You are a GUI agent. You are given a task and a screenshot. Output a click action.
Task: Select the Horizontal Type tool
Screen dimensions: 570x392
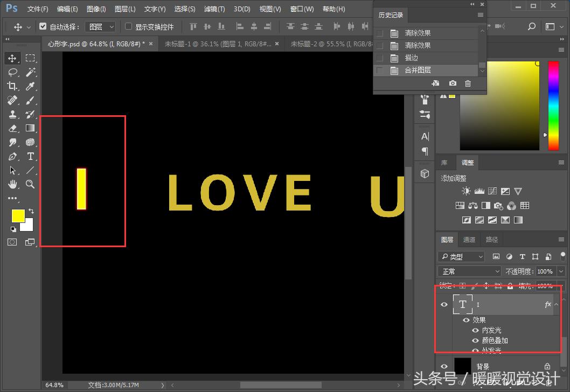(30, 156)
